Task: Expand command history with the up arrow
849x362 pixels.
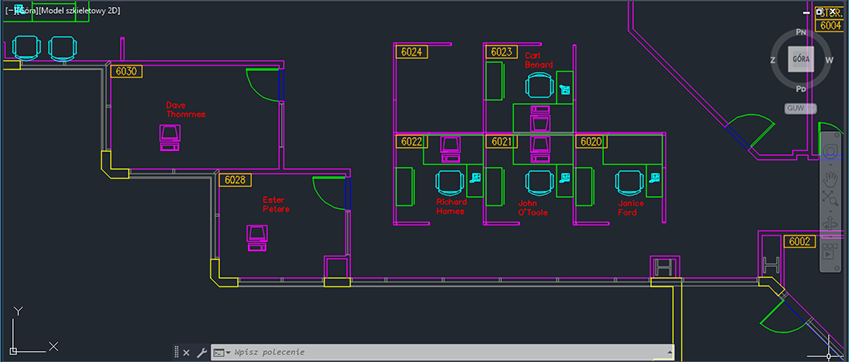Action: click(669, 352)
